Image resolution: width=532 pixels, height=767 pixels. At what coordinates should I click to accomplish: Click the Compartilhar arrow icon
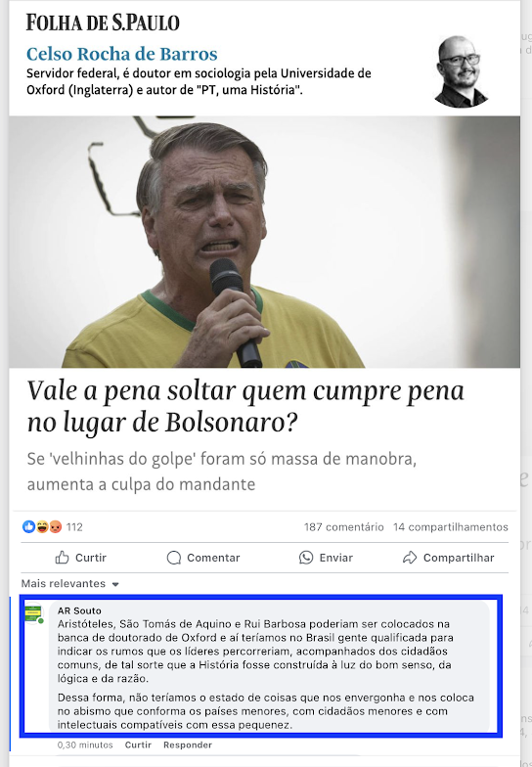click(x=410, y=558)
